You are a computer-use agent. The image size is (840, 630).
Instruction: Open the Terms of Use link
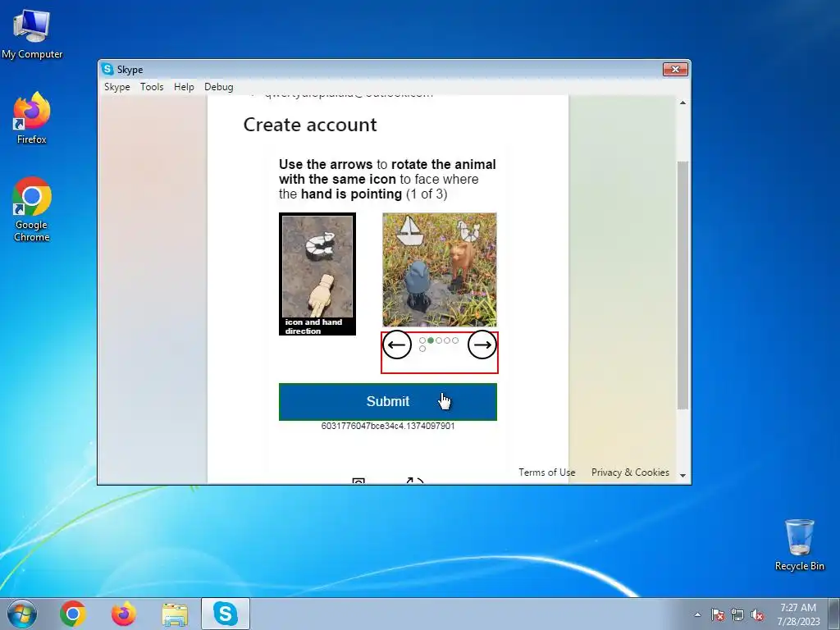click(546, 472)
